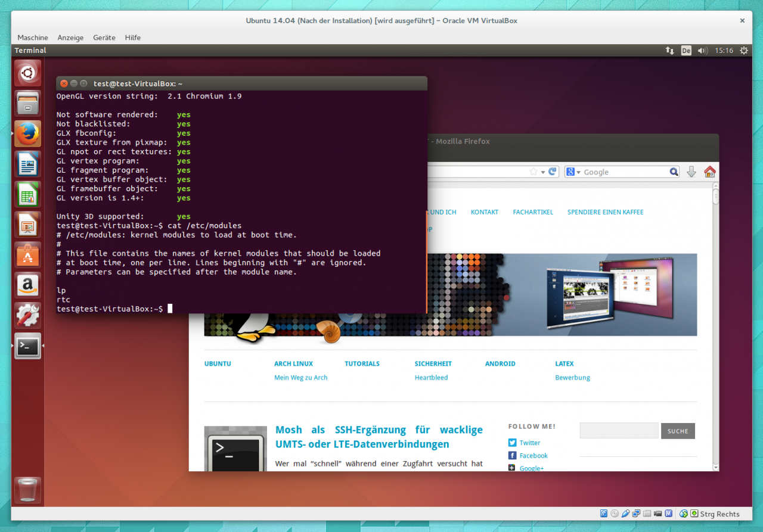Follow the Twitter link
The height and width of the screenshot is (532, 763).
pyautogui.click(x=529, y=443)
